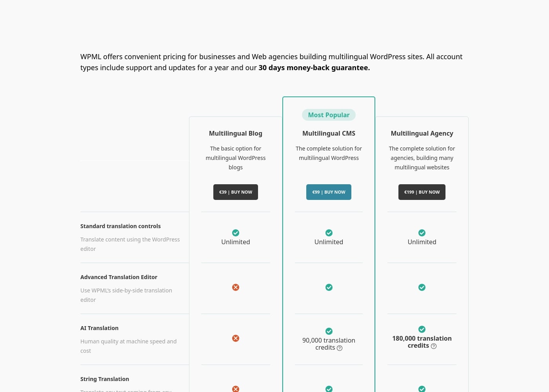Click Blog's red cross for Advanced Translation Editor

pos(236,287)
